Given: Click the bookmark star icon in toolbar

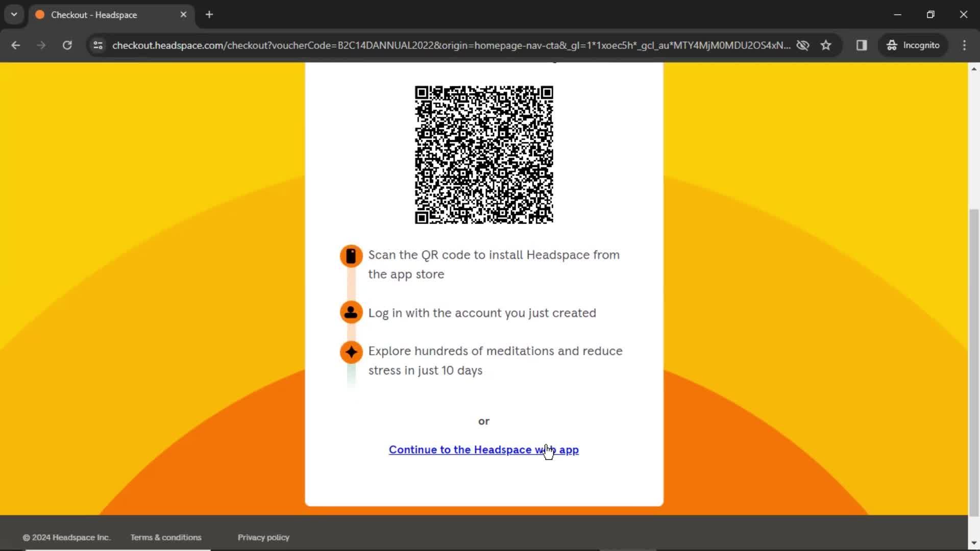Looking at the screenshot, I should tap(826, 45).
